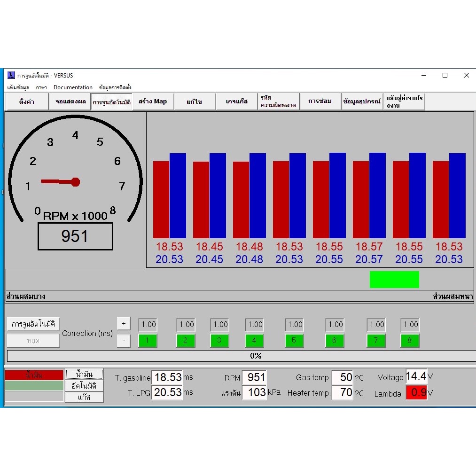Screen dimensions: 476x476
Task: Select the เกจแก๊ส tab
Action: coord(237,101)
